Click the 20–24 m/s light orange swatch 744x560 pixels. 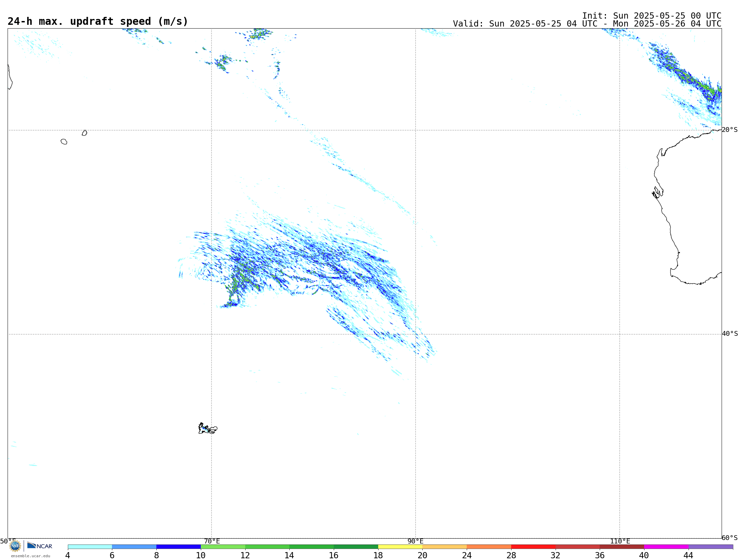[445, 547]
